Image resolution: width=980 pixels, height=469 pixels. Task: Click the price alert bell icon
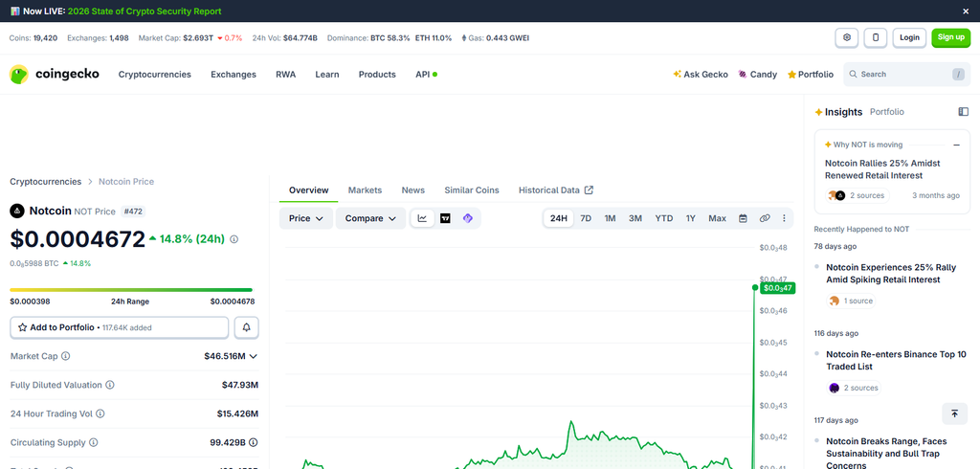coord(246,327)
